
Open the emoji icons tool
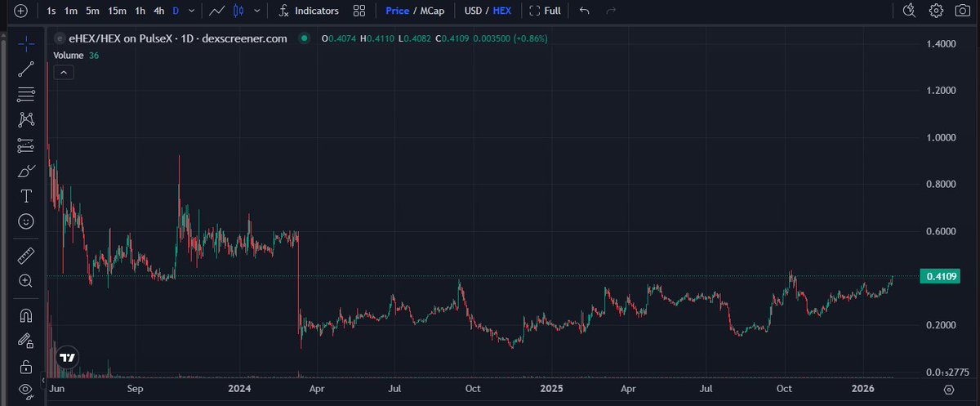click(x=26, y=221)
